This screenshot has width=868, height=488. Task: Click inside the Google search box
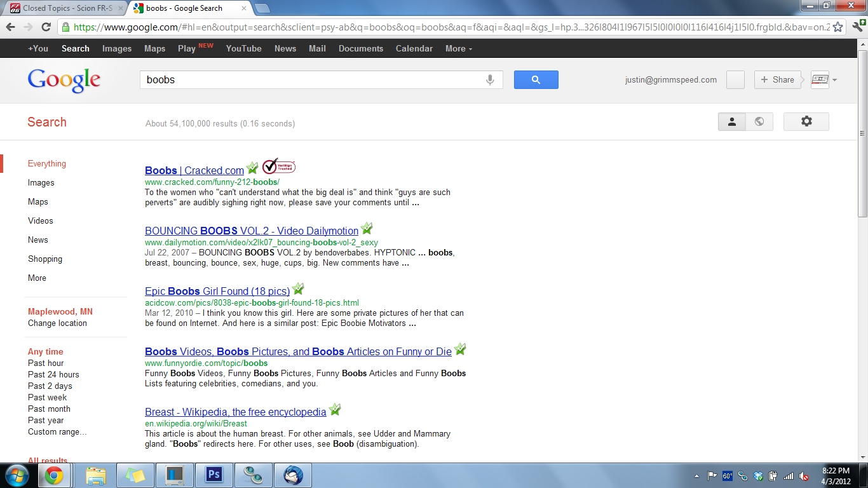(x=311, y=79)
